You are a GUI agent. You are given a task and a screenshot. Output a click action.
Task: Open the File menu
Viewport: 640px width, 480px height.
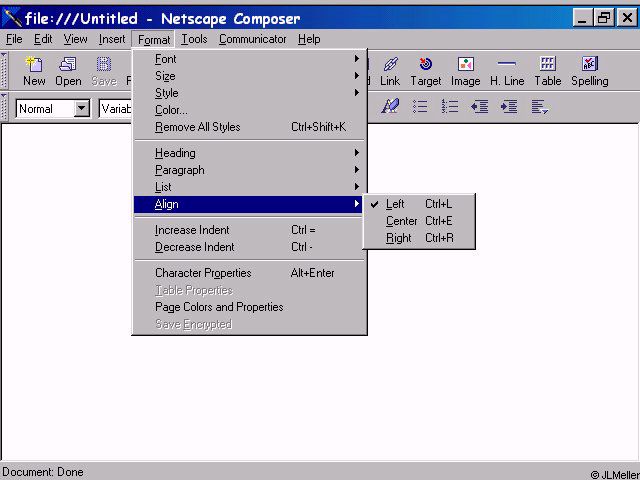14,40
